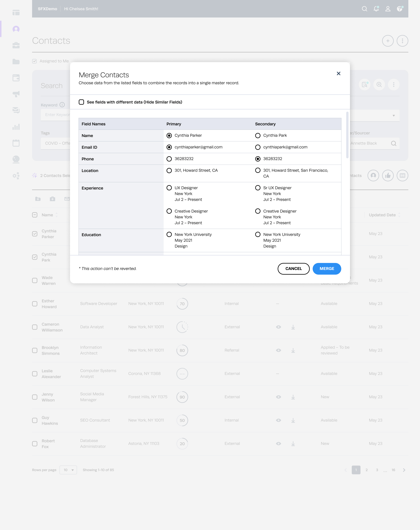Close the Merge Contacts dialog

[x=339, y=73]
